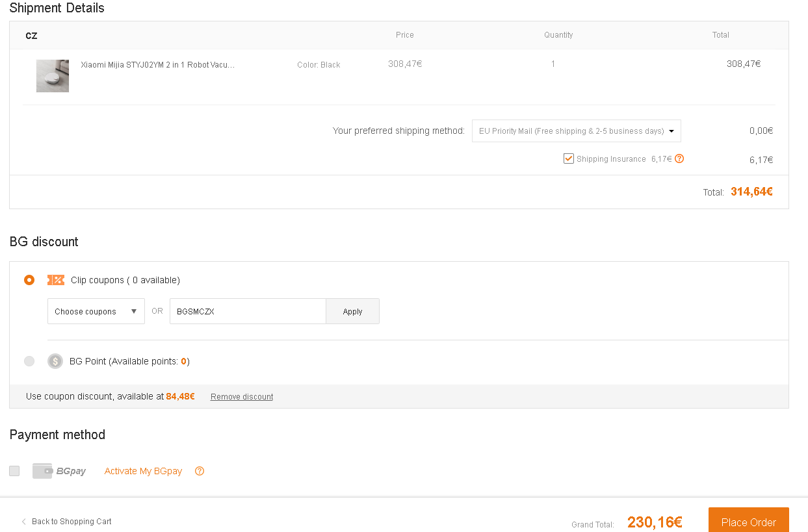Click the line total 308,47€ under Total
The height and width of the screenshot is (532, 808).
point(744,64)
